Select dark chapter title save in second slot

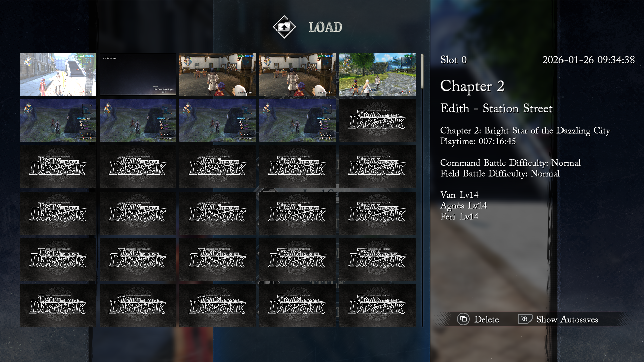pos(138,74)
